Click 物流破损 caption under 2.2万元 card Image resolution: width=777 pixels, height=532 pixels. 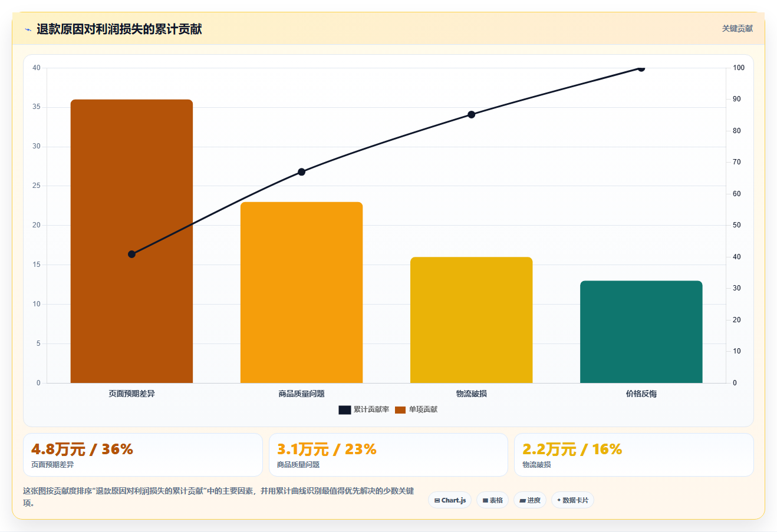point(536,465)
